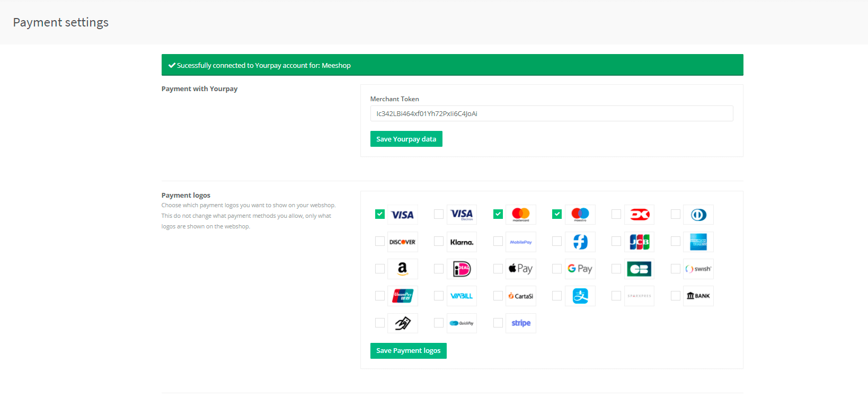Check the box next to MobilePay

(498, 241)
